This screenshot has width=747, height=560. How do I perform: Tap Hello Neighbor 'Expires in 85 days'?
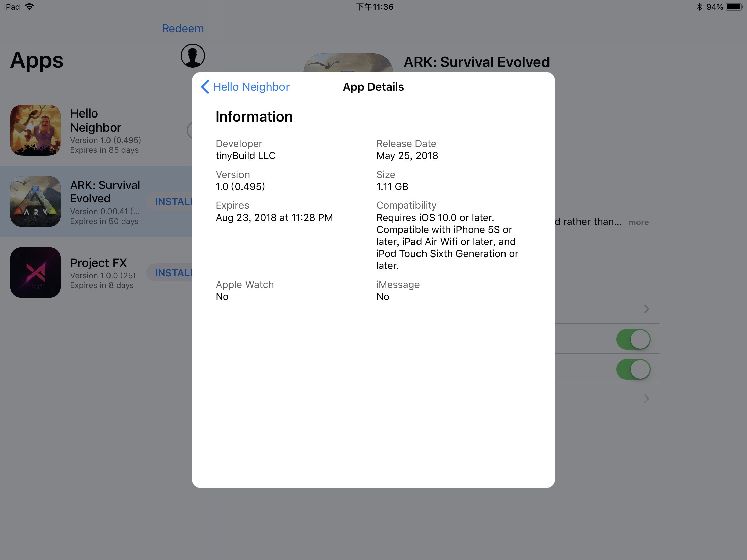(x=104, y=150)
